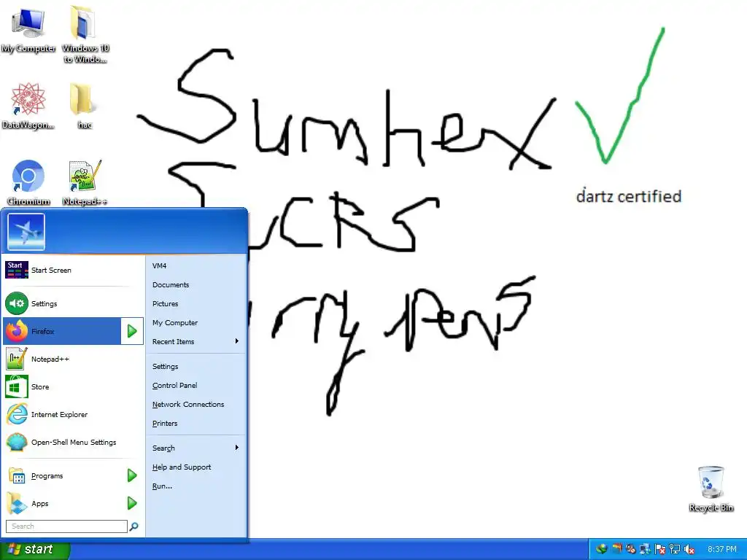Screen dimensions: 747x560
Task: Select the 'hac' folder on the desktop
Action: point(85,106)
